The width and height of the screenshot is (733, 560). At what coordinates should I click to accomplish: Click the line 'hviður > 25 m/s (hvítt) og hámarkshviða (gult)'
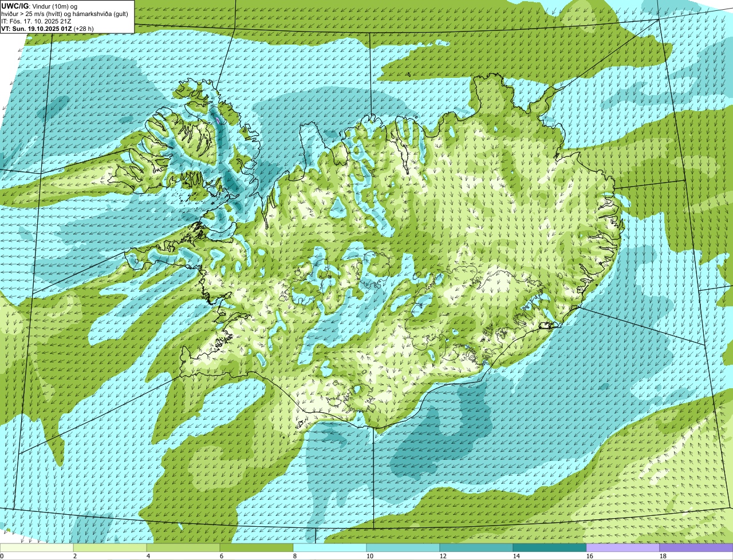[x=64, y=13]
